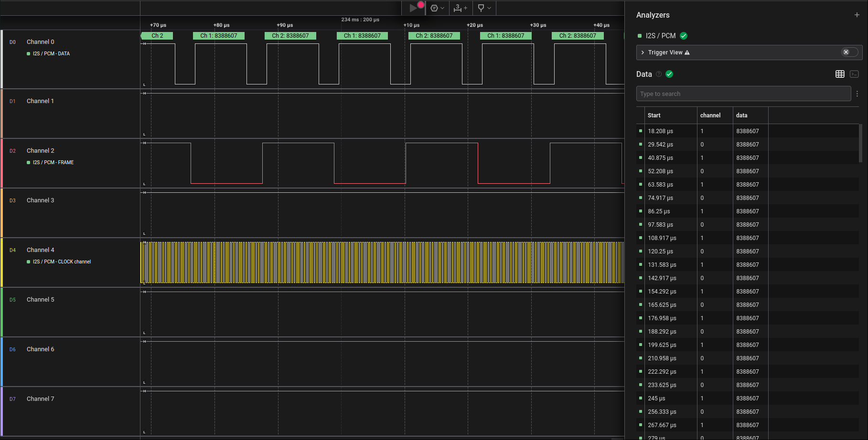Viewport: 868px width, 440px height.
Task: Click the D7 channel identifier
Action: (x=12, y=399)
